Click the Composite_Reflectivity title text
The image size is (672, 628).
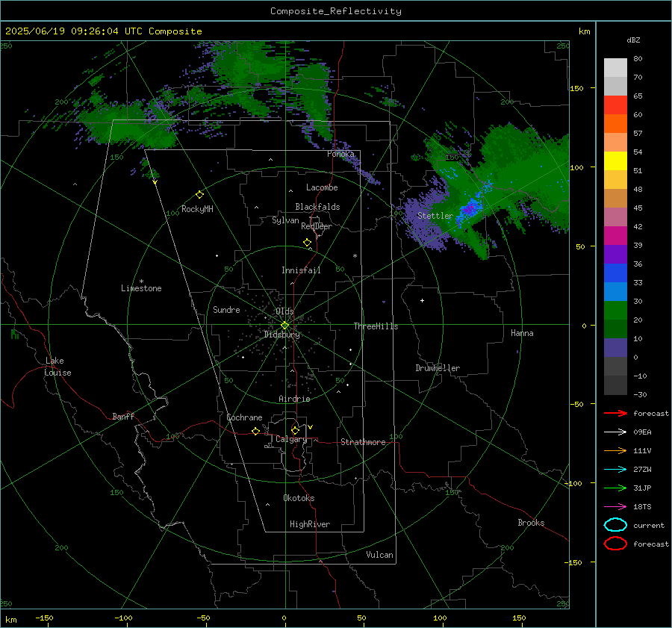tap(336, 11)
